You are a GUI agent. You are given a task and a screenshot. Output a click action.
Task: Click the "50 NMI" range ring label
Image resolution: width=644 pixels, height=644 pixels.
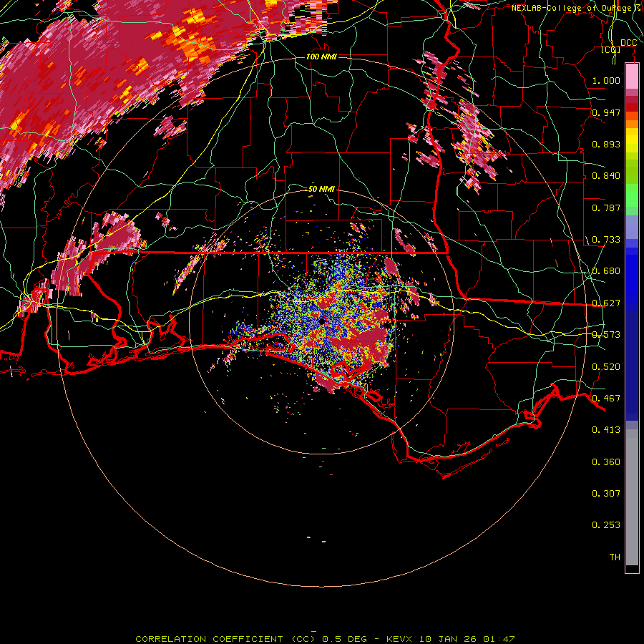pos(321,189)
